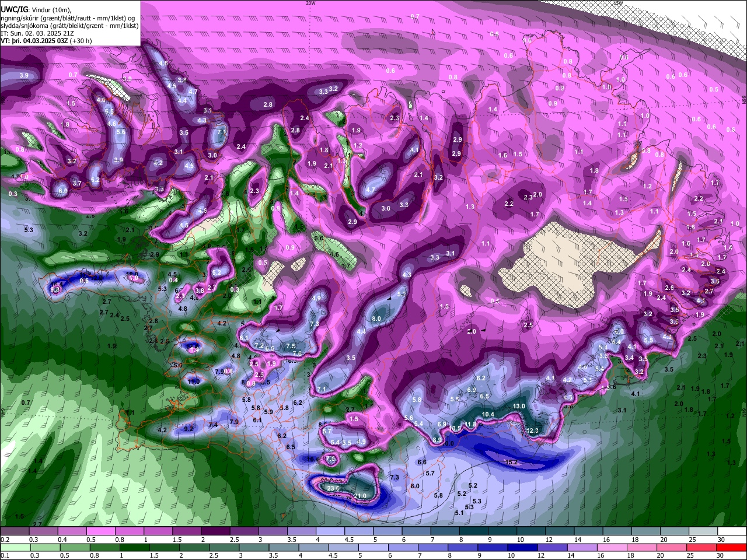Click the 15.2 value off the south coast
The image size is (747, 560).
pos(511,463)
